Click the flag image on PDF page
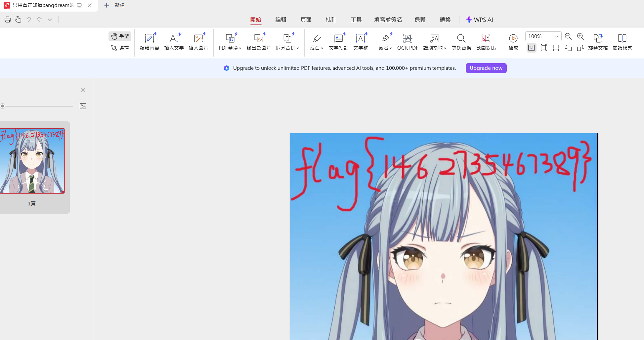This screenshot has height=340, width=644. (444, 236)
